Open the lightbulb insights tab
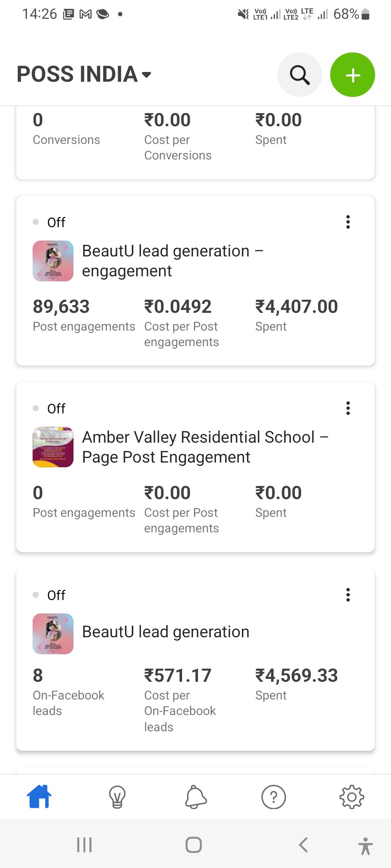391x868 pixels. (117, 796)
